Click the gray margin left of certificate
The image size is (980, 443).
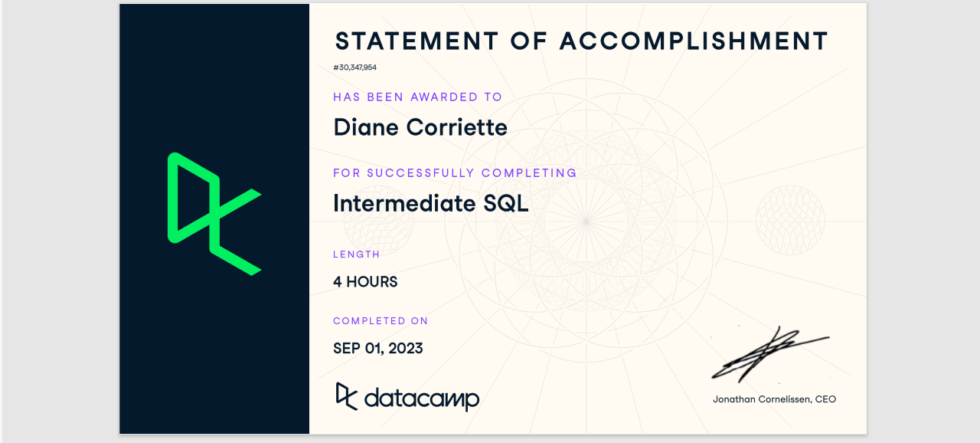pyautogui.click(x=60, y=221)
